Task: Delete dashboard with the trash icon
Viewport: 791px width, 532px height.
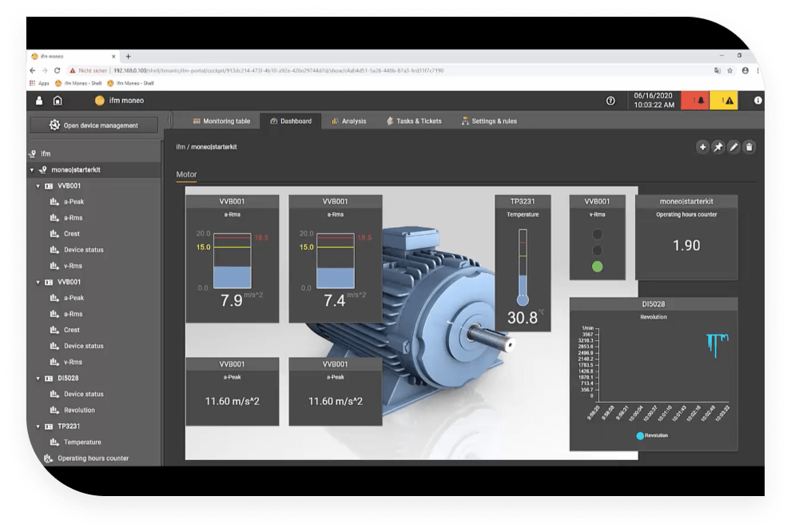Action: pos(749,147)
